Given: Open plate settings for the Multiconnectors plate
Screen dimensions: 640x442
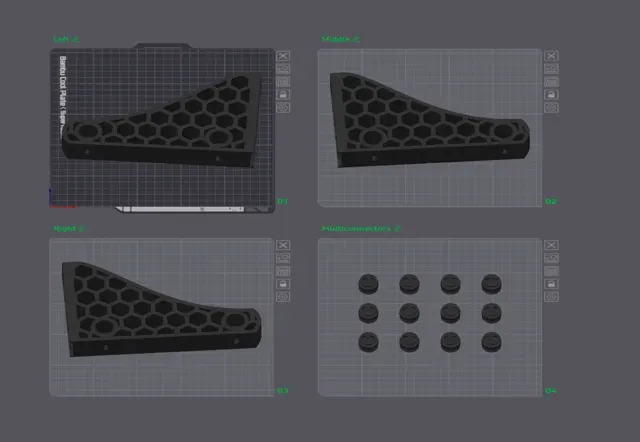Looking at the screenshot, I should (x=551, y=297).
